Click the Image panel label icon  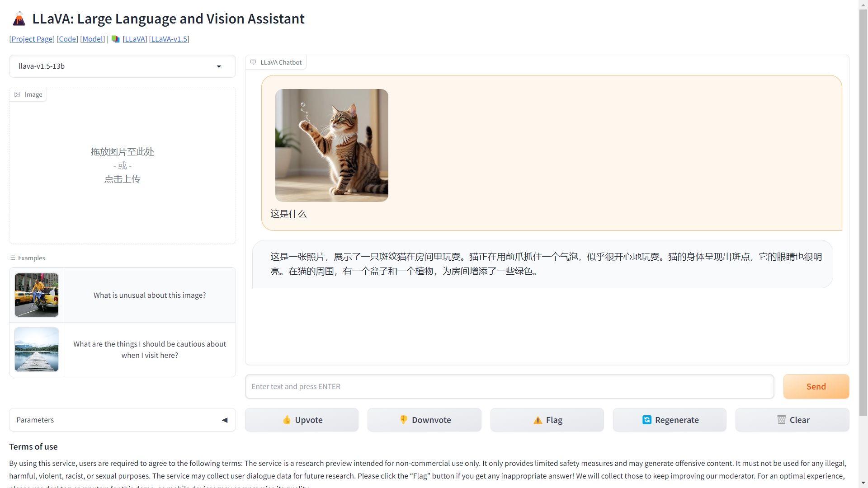coord(17,94)
